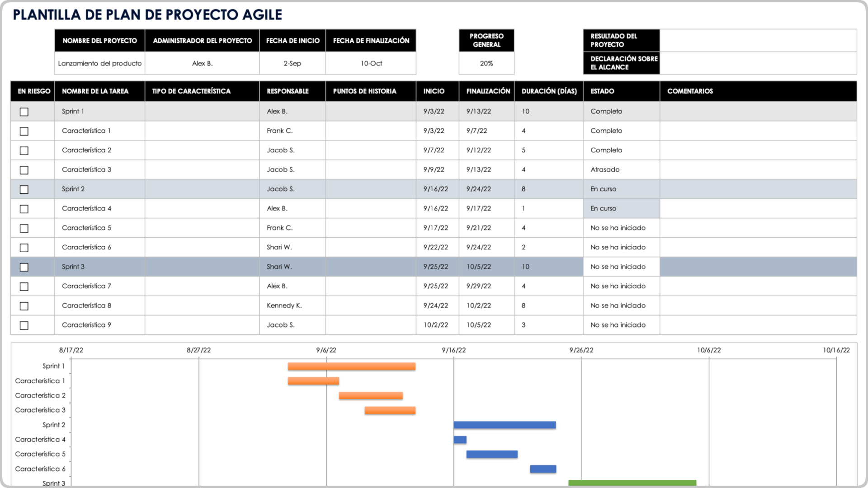Click the Puntos de Historia header
This screenshot has height=488, width=868.
pyautogui.click(x=371, y=91)
